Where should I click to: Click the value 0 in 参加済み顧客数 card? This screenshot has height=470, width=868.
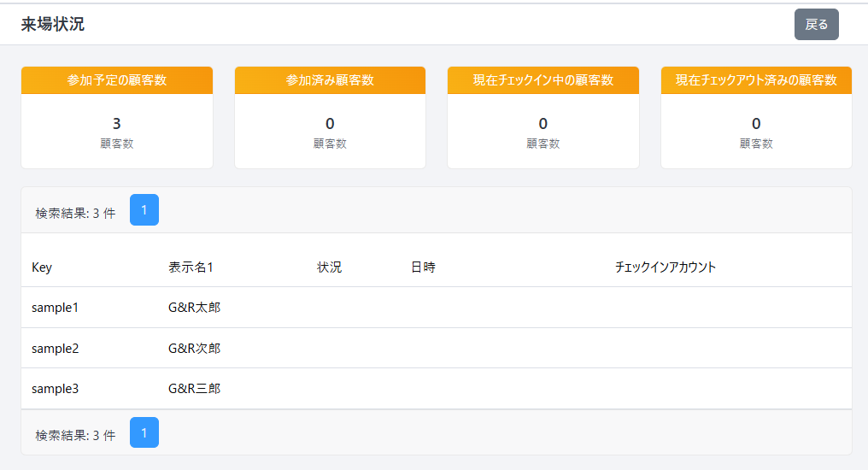[330, 123]
